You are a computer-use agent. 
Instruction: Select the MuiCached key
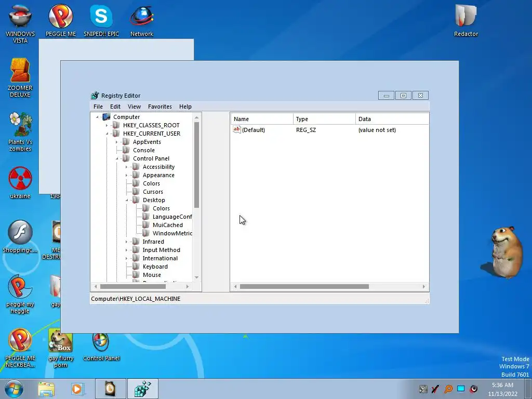point(168,225)
